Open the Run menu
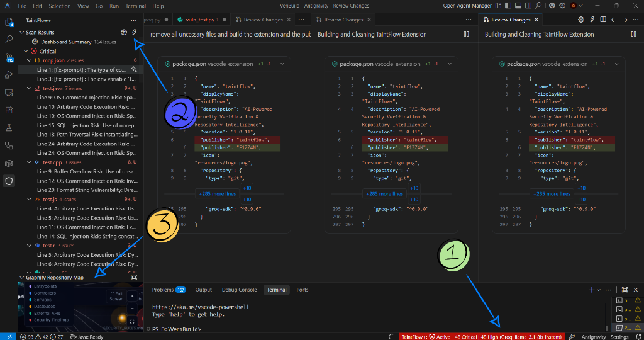Viewport: 644px width, 340px height. 114,6
